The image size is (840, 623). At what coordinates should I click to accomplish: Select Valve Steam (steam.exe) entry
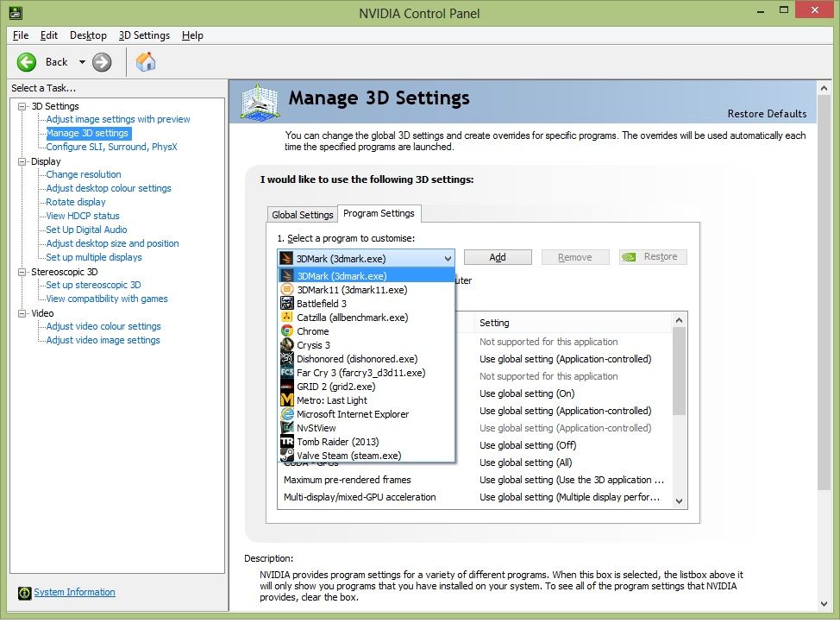click(x=348, y=456)
